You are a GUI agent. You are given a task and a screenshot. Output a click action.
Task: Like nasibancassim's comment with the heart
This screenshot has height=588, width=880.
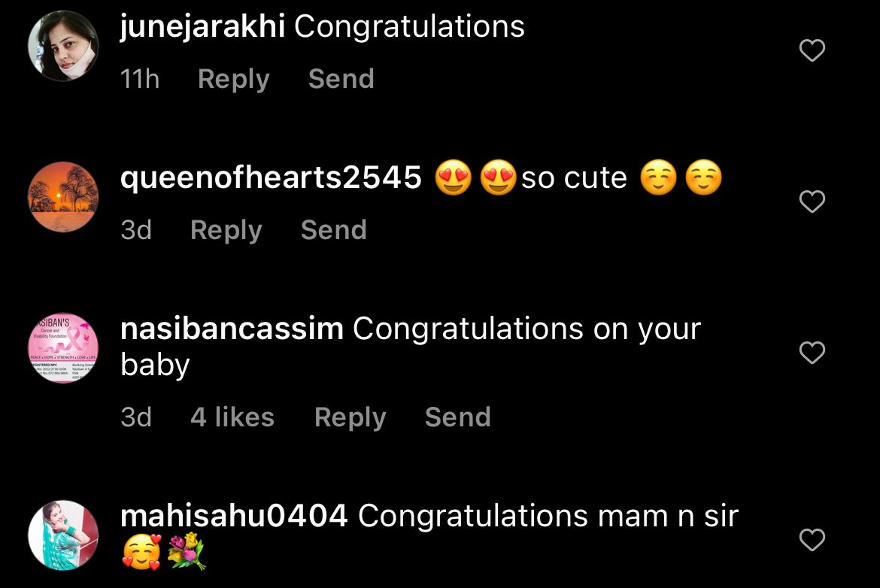(812, 353)
